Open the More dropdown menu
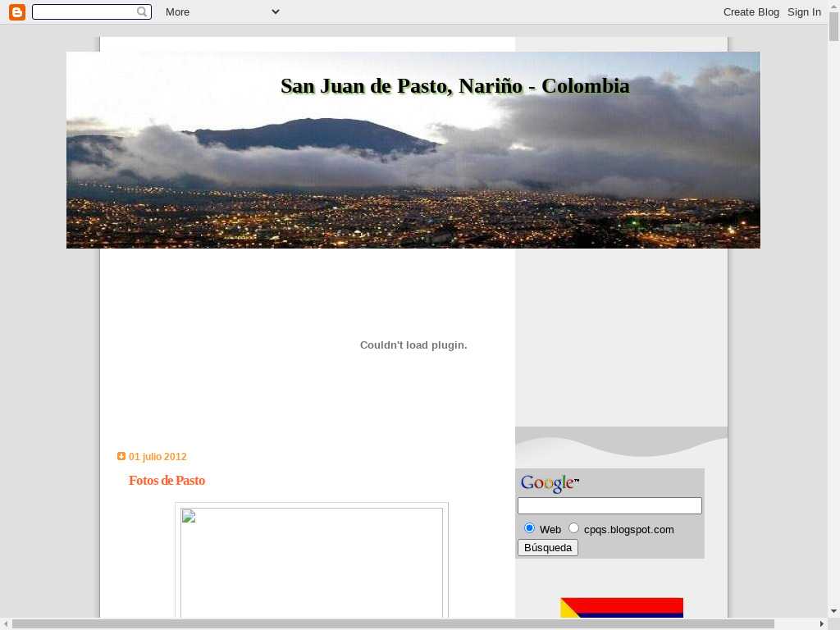The height and width of the screenshot is (630, 840). [177, 11]
